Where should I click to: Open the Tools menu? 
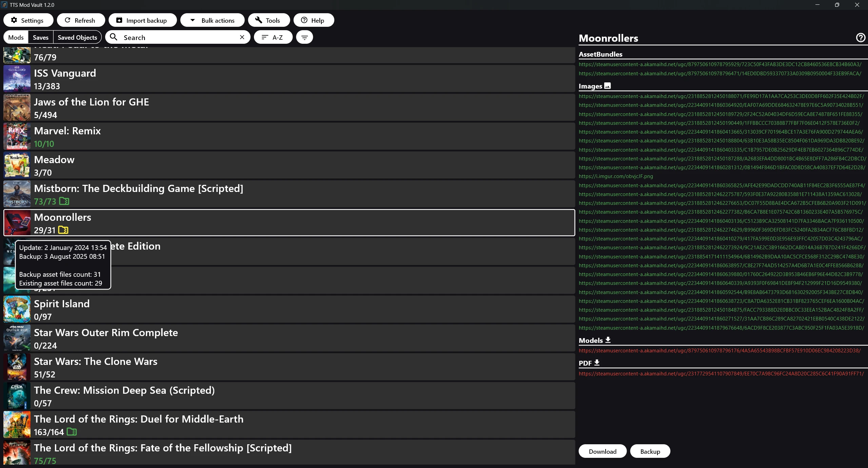269,20
